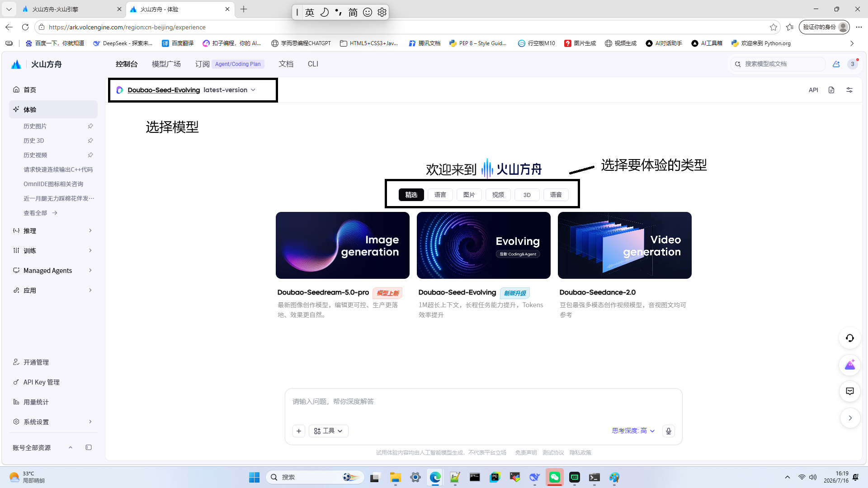The width and height of the screenshot is (868, 488).
Task: Open the feedback message floating icon
Action: tap(850, 391)
